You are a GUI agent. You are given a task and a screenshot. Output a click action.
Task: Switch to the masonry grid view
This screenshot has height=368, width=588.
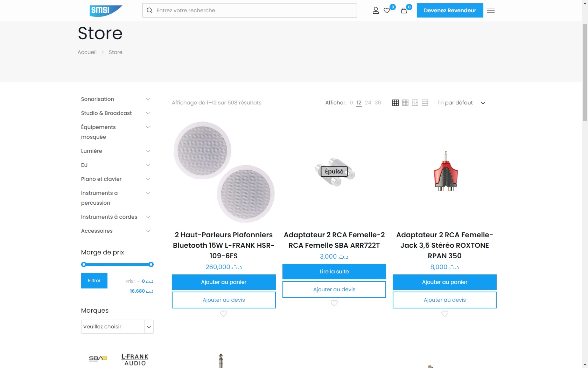415,103
